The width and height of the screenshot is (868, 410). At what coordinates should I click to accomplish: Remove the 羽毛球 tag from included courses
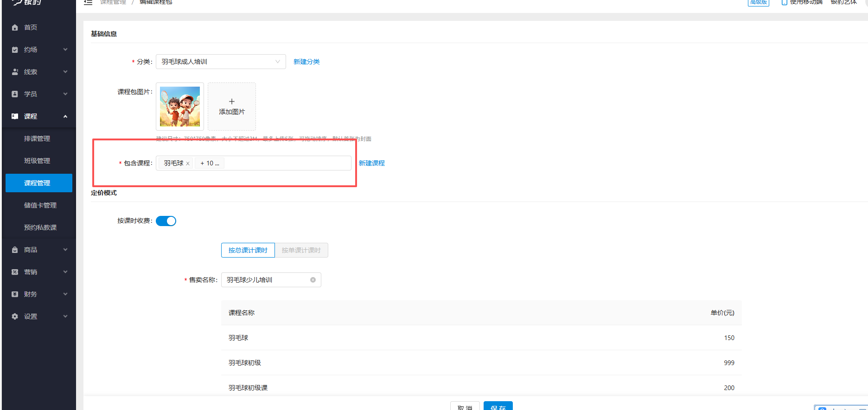188,164
